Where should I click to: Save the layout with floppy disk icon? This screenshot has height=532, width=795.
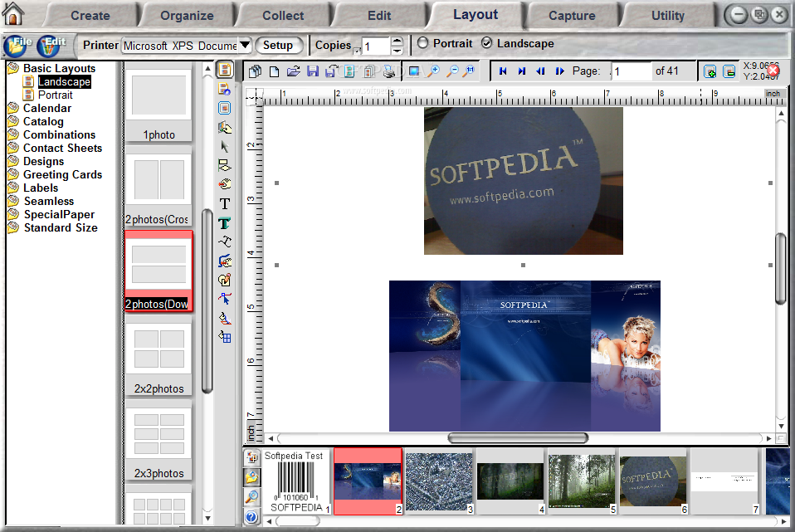click(x=313, y=71)
